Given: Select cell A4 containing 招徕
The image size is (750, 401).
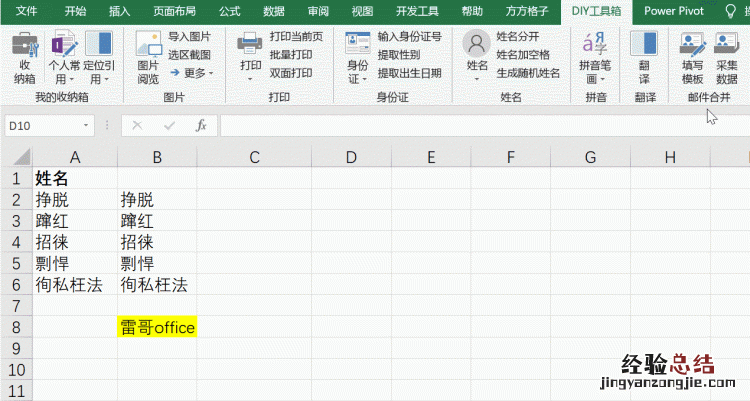Looking at the screenshot, I should coord(75,242).
